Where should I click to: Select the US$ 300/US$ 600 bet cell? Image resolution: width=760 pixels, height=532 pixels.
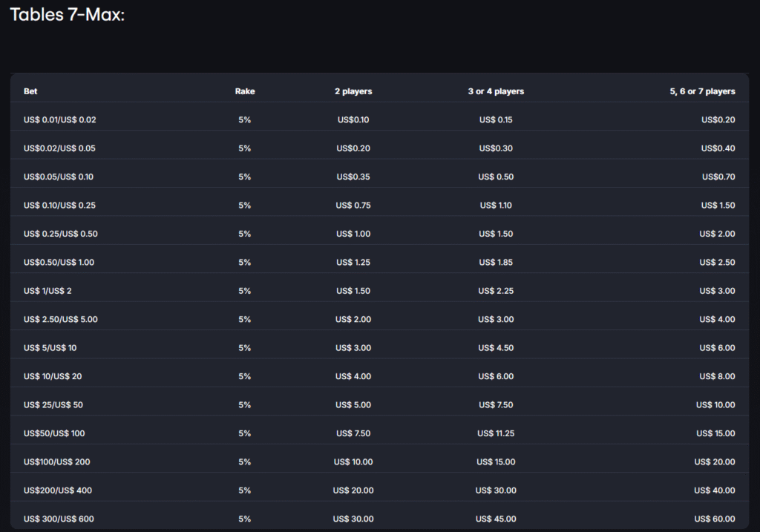pos(59,519)
